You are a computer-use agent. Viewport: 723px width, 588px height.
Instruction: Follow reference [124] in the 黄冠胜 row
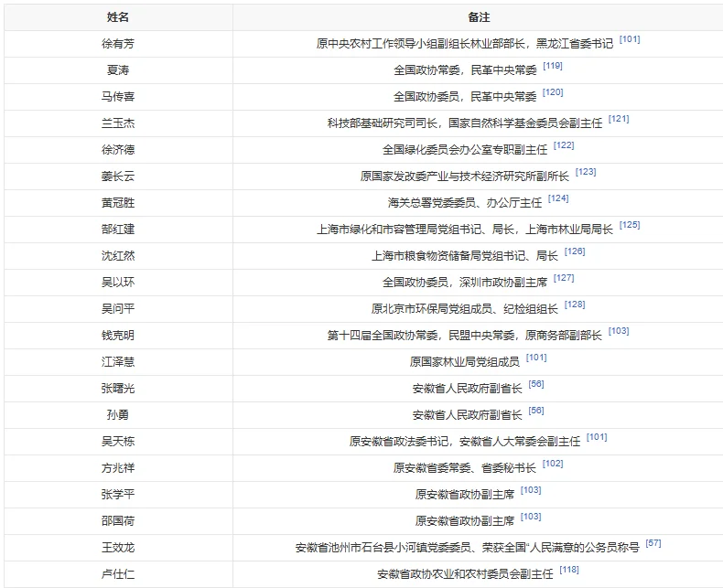(558, 198)
